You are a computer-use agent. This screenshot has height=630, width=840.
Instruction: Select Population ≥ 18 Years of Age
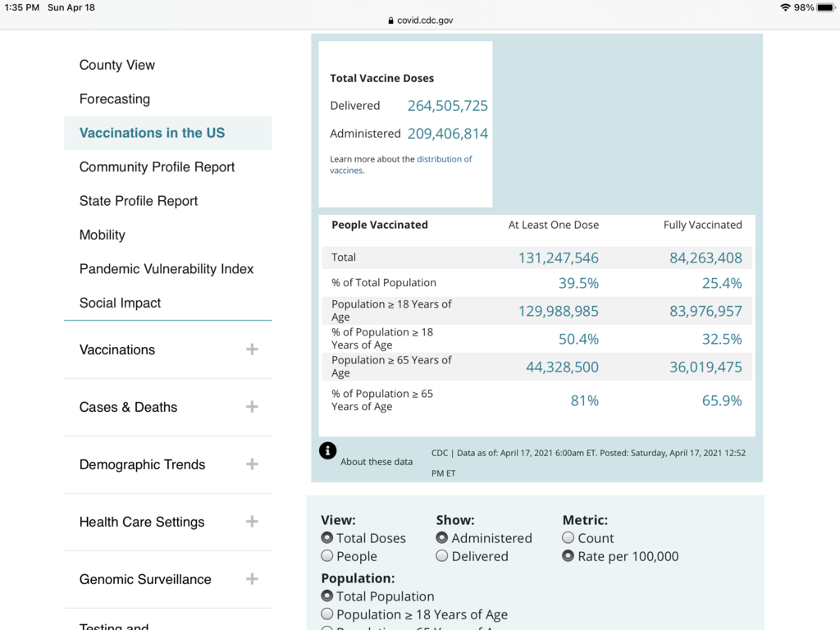point(327,614)
